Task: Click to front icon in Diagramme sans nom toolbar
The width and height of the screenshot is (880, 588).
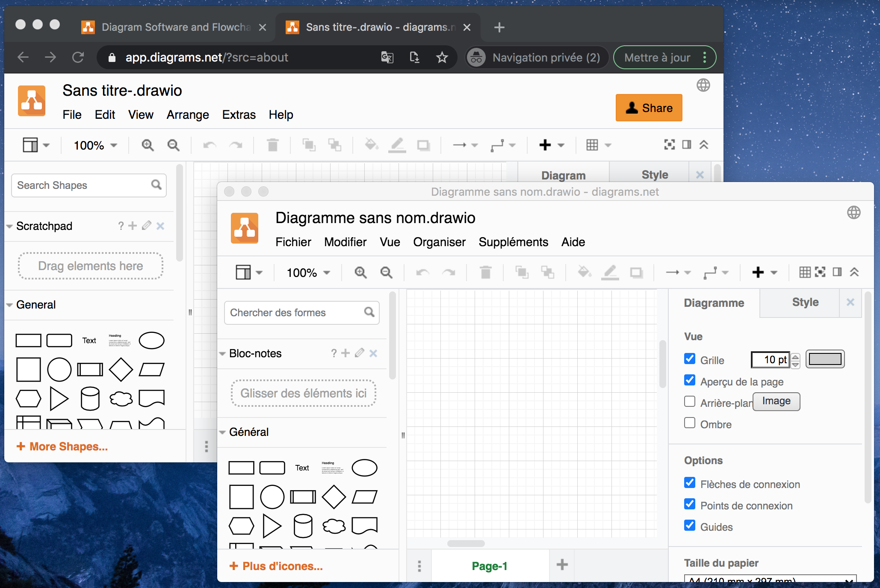Action: pyautogui.click(x=522, y=272)
